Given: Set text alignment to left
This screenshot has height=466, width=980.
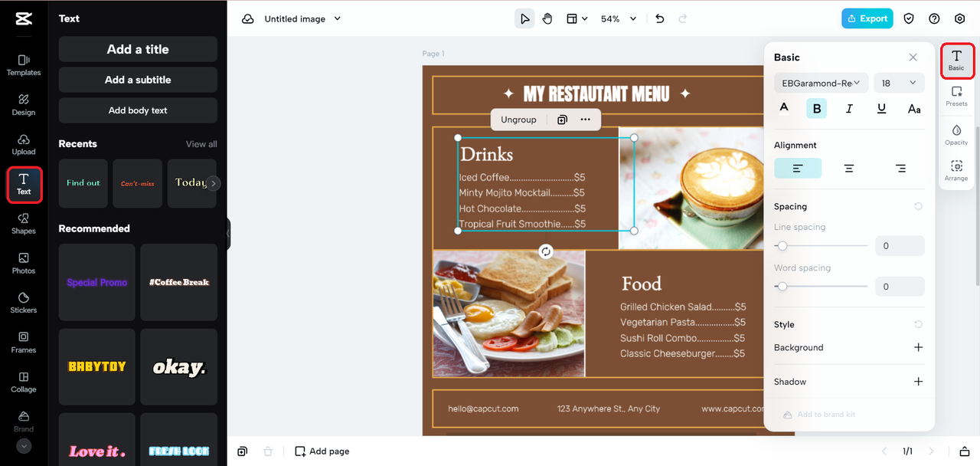Looking at the screenshot, I should click(798, 168).
